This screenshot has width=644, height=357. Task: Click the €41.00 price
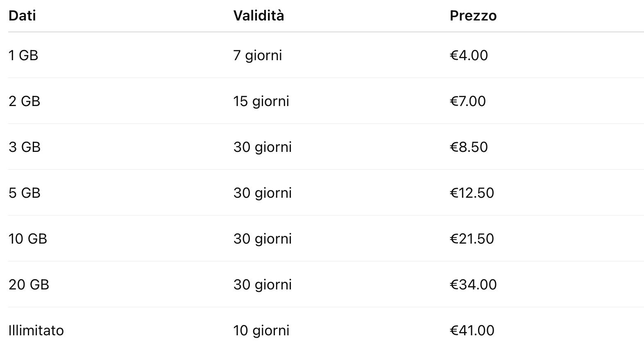pos(472,330)
